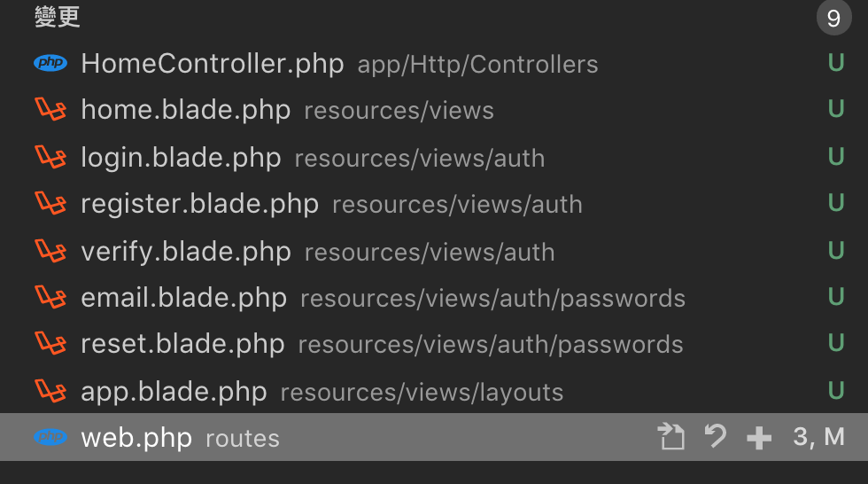Click the app/Http/Controllers path label
Screen dimensions: 868x484
(x=477, y=65)
